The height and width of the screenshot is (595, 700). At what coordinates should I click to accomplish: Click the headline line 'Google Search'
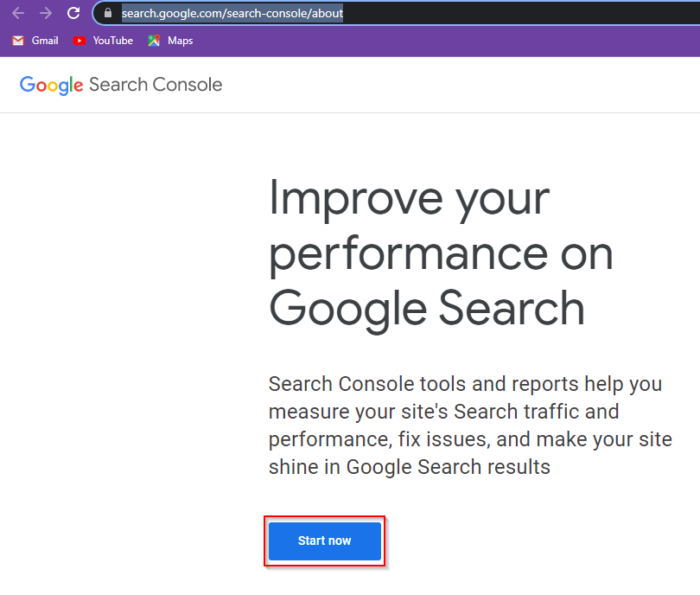(427, 308)
